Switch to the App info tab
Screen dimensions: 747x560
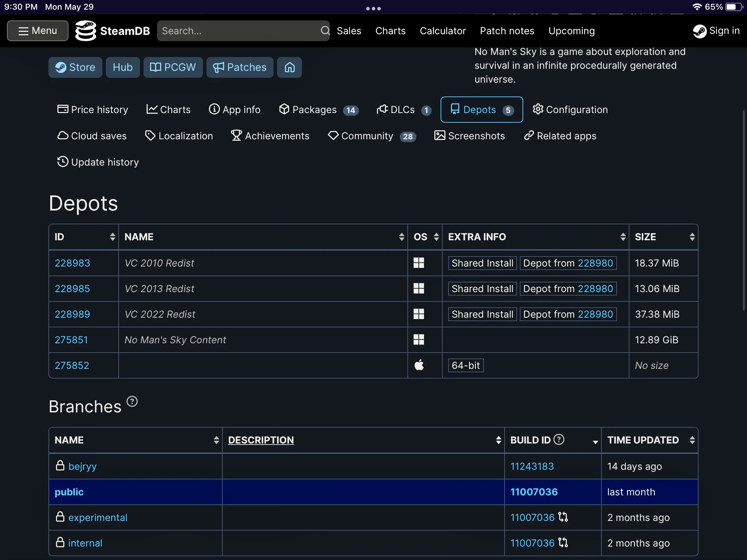pyautogui.click(x=234, y=110)
